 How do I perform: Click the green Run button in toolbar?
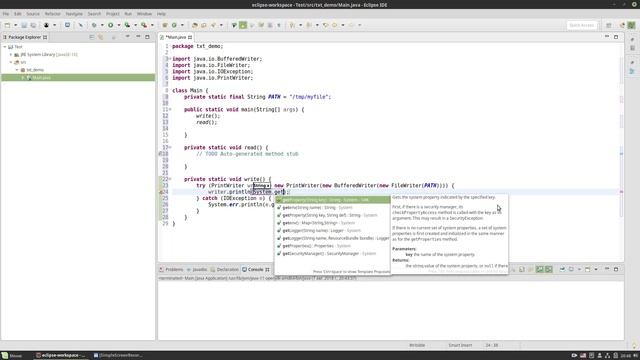click(x=111, y=25)
